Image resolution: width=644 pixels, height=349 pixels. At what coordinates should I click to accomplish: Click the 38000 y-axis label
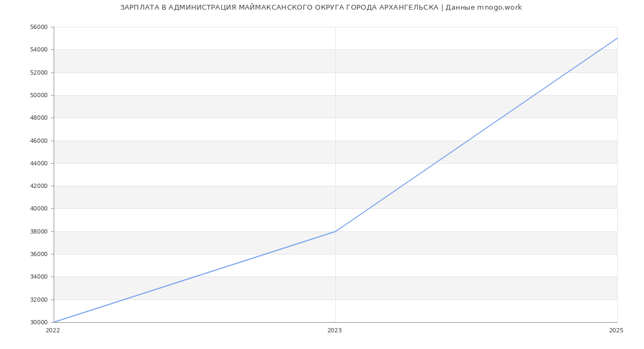coord(40,232)
